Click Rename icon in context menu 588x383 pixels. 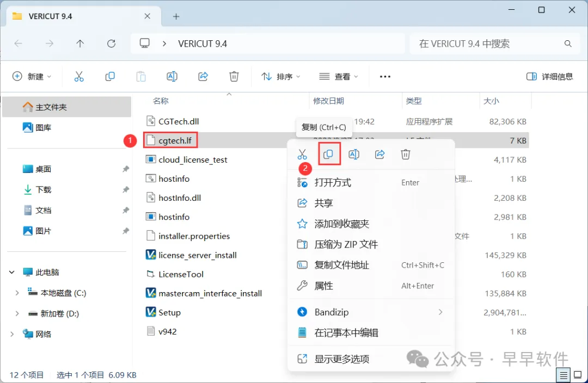tap(354, 154)
